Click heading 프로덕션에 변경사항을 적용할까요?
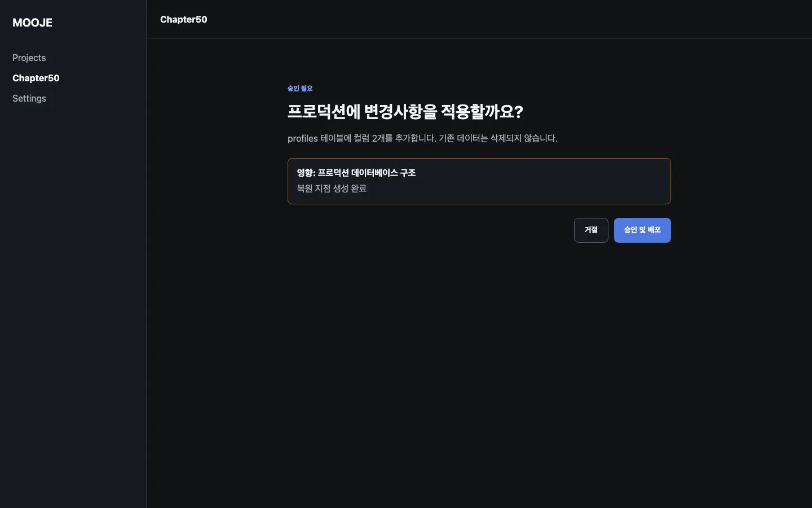The height and width of the screenshot is (508, 812). coord(405,111)
